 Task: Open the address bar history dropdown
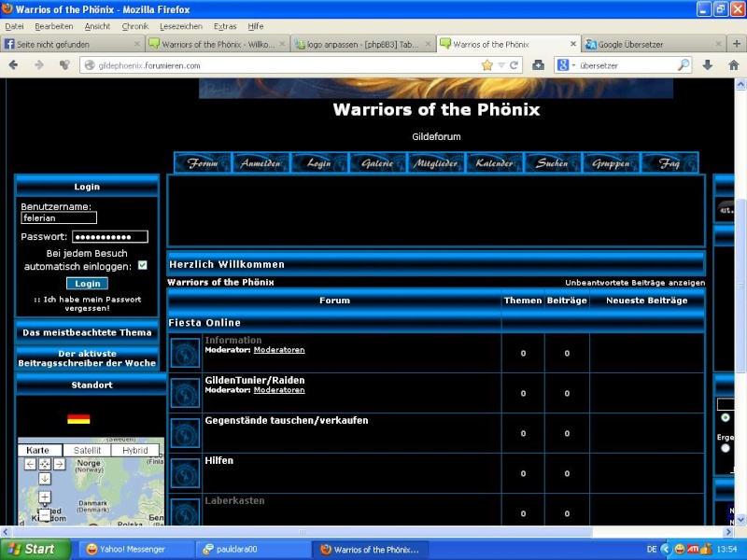[500, 65]
